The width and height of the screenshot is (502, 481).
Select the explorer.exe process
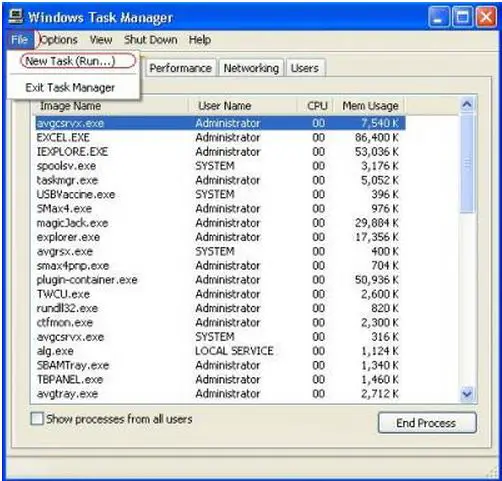pos(220,237)
